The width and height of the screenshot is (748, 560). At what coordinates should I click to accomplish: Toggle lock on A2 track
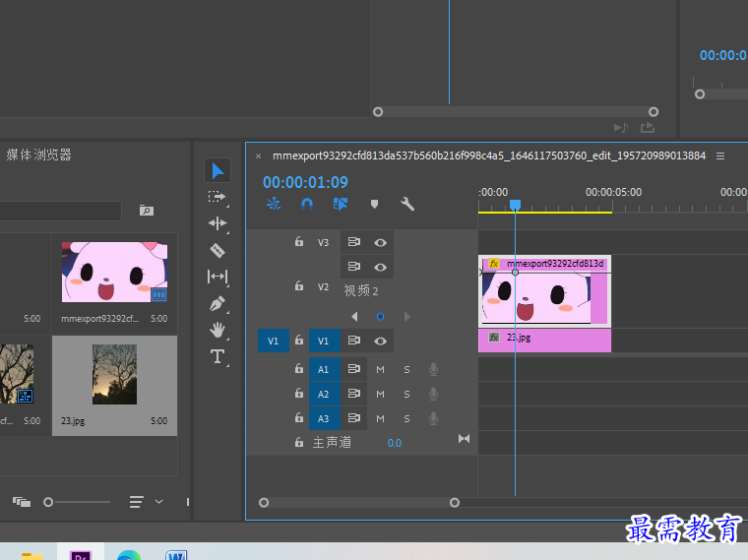click(299, 394)
